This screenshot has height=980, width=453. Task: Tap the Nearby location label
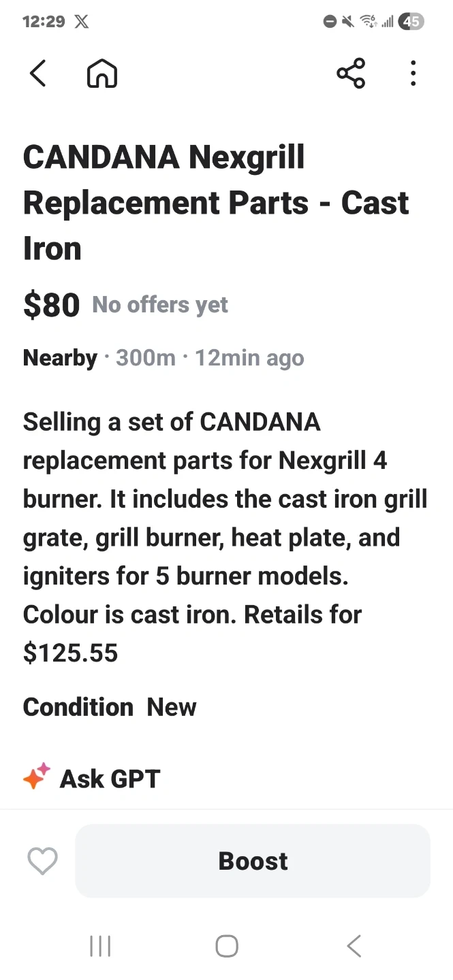pyautogui.click(x=60, y=358)
